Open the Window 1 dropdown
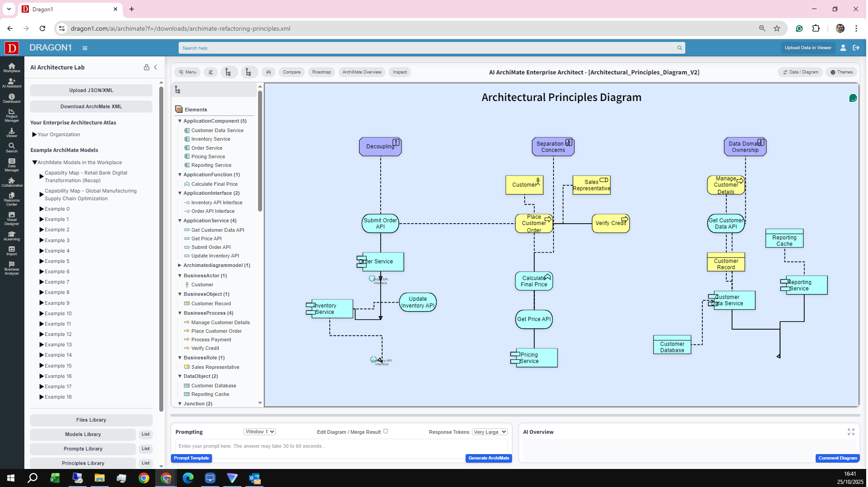The height and width of the screenshot is (487, 868). (259, 432)
